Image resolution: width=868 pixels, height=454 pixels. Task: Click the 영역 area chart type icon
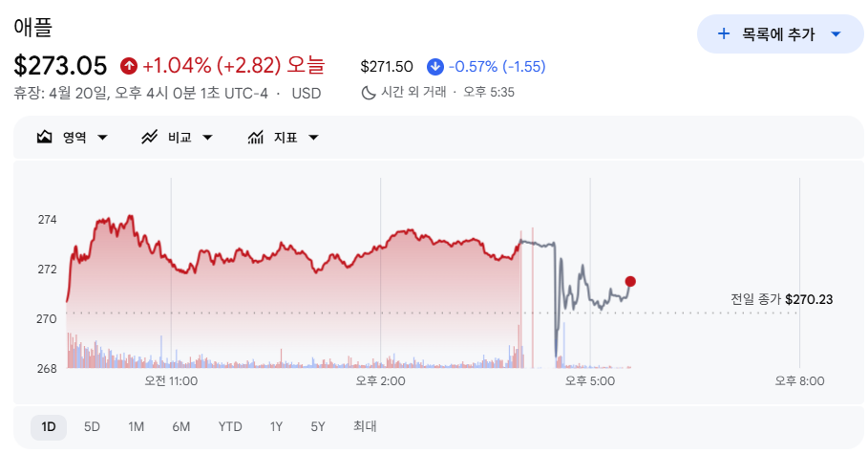[x=44, y=137]
